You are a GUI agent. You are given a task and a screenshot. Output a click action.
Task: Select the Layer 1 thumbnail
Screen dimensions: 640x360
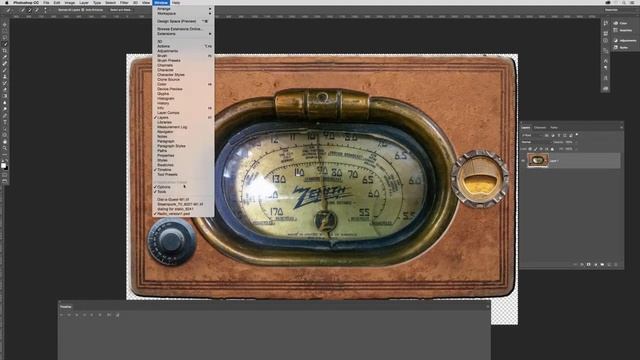coord(538,160)
